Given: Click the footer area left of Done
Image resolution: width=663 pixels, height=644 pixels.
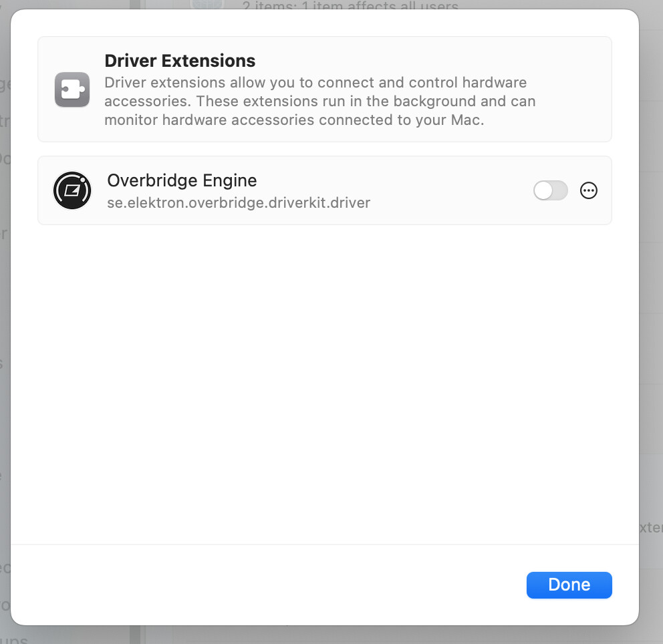Looking at the screenshot, I should pyautogui.click(x=267, y=585).
